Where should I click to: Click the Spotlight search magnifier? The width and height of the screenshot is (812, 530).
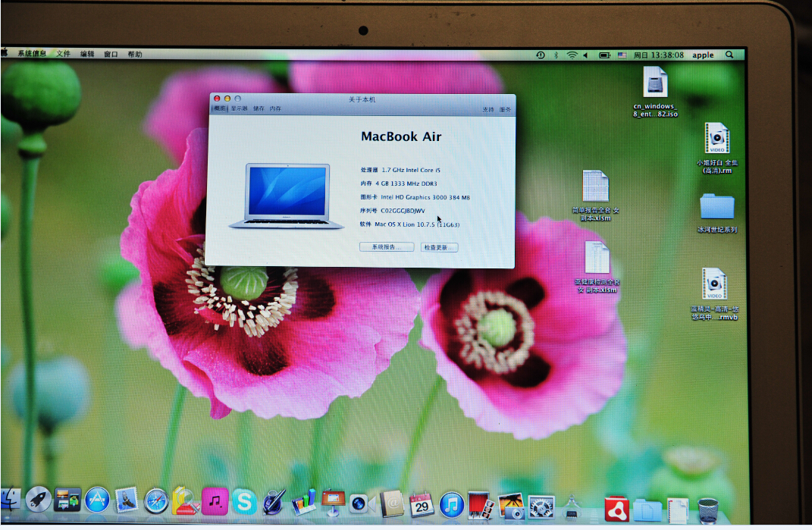pos(729,55)
